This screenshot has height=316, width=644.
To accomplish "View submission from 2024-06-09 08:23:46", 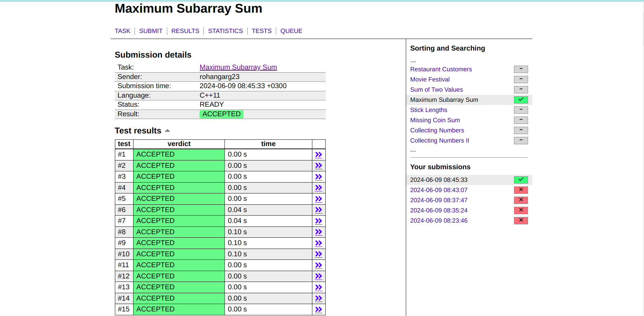I will point(439,220).
